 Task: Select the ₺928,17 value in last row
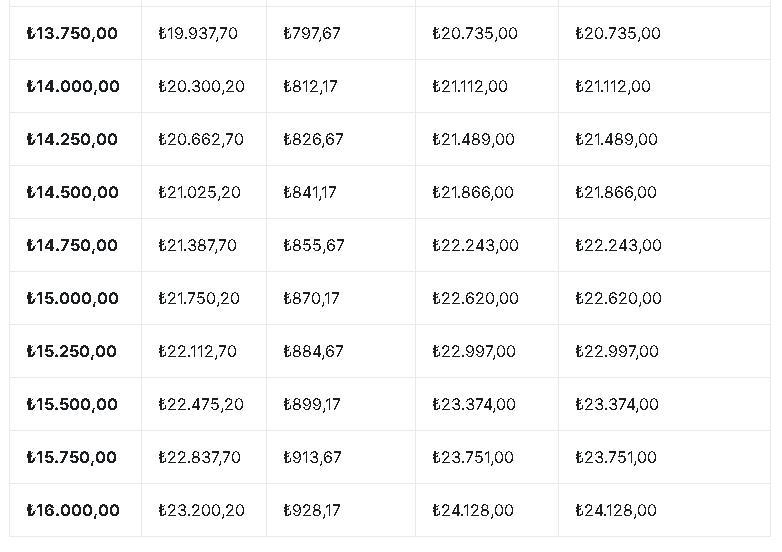[312, 510]
